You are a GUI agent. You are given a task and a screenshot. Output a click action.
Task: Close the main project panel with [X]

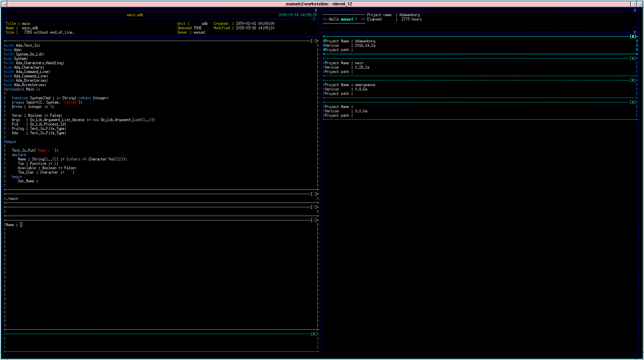[x=633, y=59]
